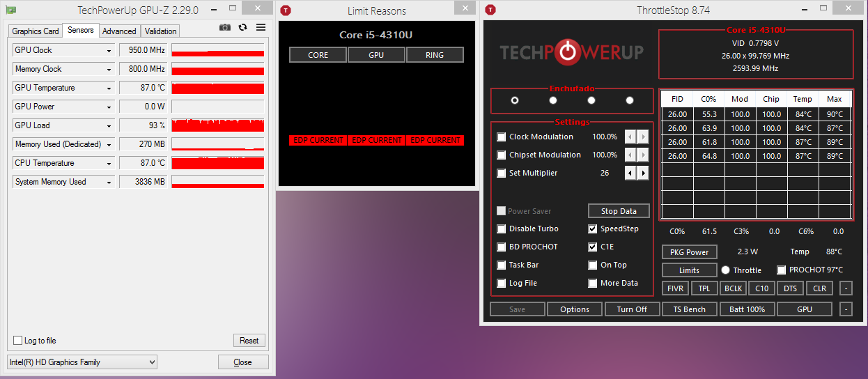Uncheck the C1E checkbox
This screenshot has width=868, height=379.
pyautogui.click(x=593, y=247)
